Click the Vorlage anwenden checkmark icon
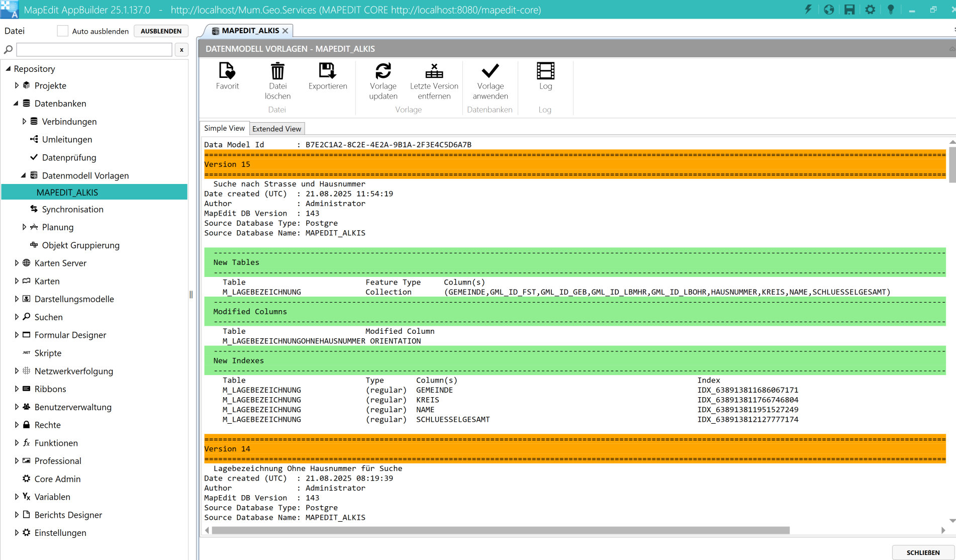The image size is (956, 560). point(490,71)
